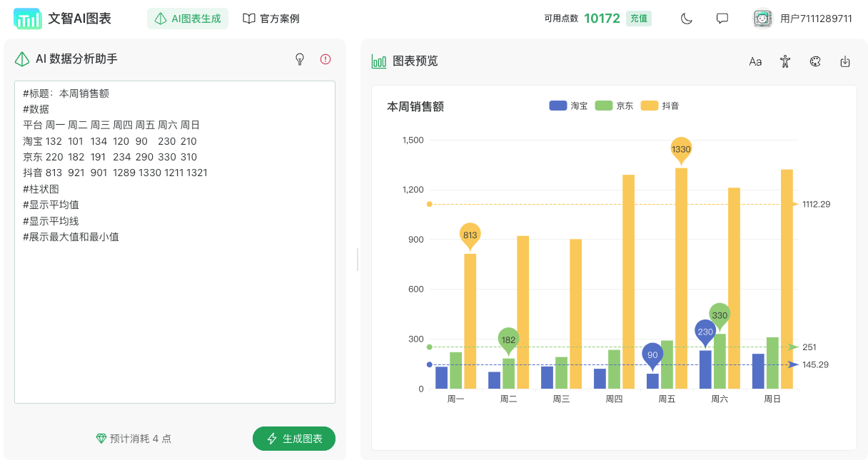
Task: Click the panel divider handle
Action: point(358,260)
